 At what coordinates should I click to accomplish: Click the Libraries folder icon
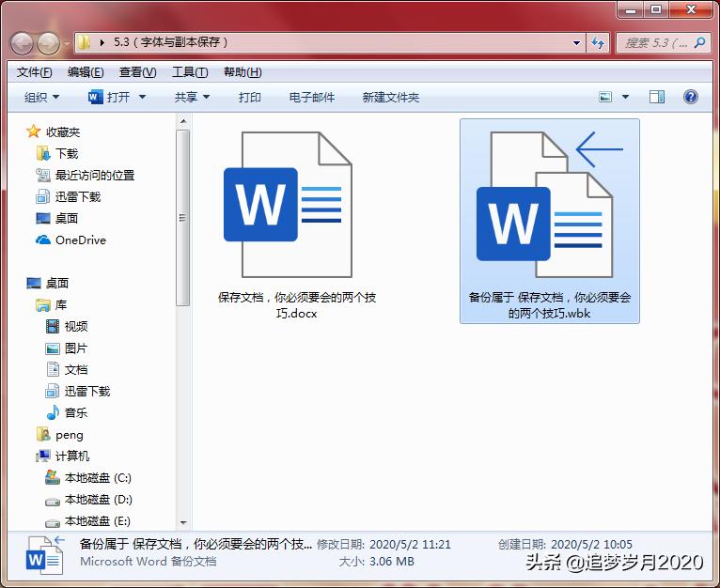pos(43,304)
